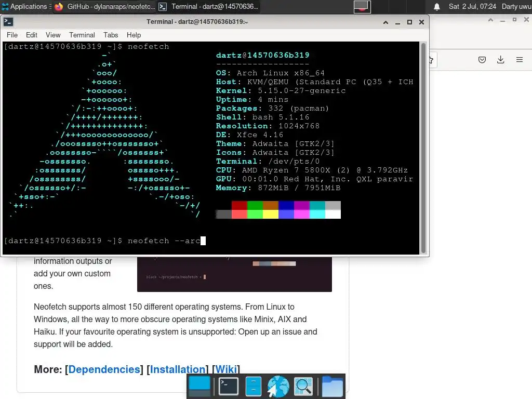Image resolution: width=532 pixels, height=399 pixels.
Task: Open the clock showing Sat 2 Jul
Action: (x=472, y=6)
